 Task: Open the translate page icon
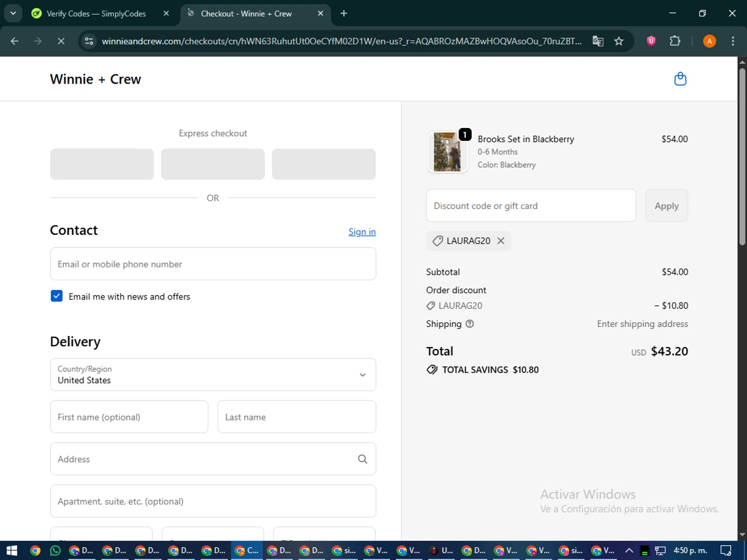pyautogui.click(x=598, y=41)
